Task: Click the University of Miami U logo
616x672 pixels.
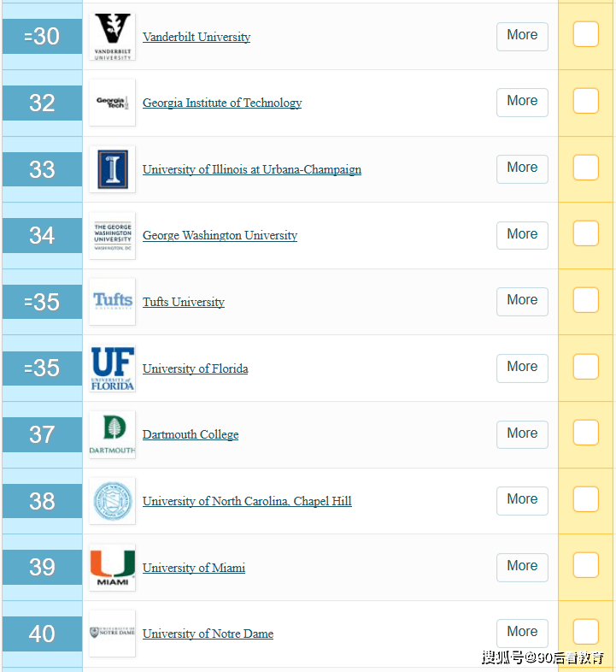Action: tap(112, 568)
